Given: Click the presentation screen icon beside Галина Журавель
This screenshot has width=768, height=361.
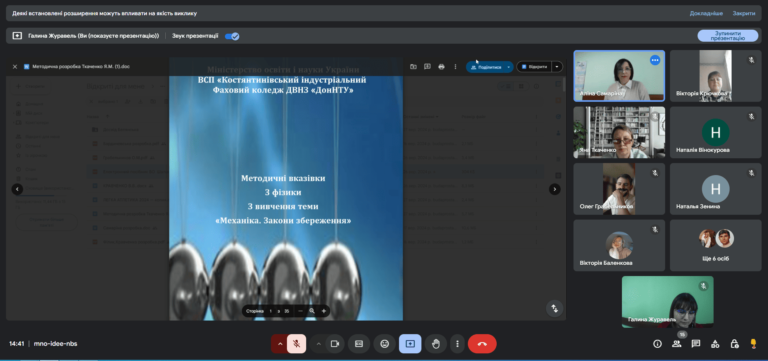Looking at the screenshot, I should click(17, 36).
